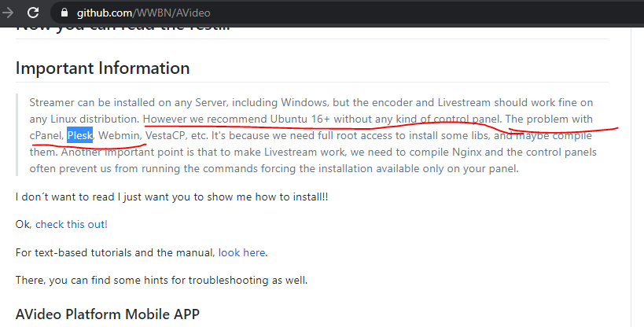
Task: Click the browser reload icon
Action: tap(33, 13)
